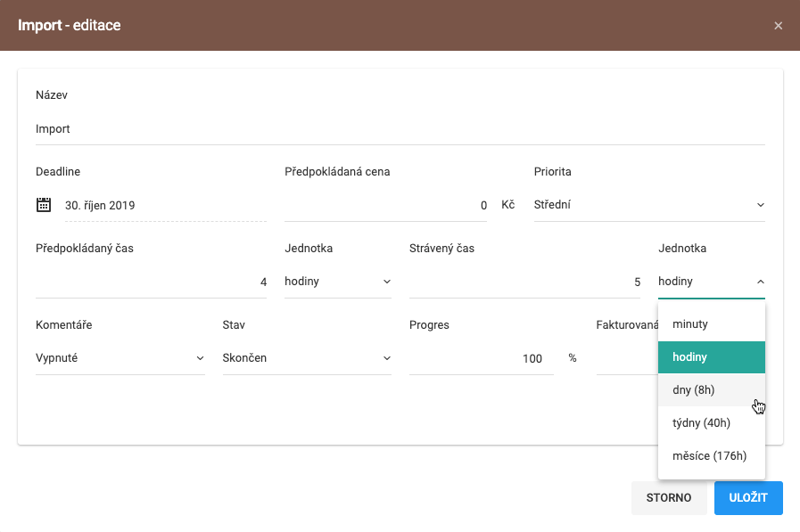Click the STORNO button
Viewport: 800px width, 532px height.
(x=668, y=498)
